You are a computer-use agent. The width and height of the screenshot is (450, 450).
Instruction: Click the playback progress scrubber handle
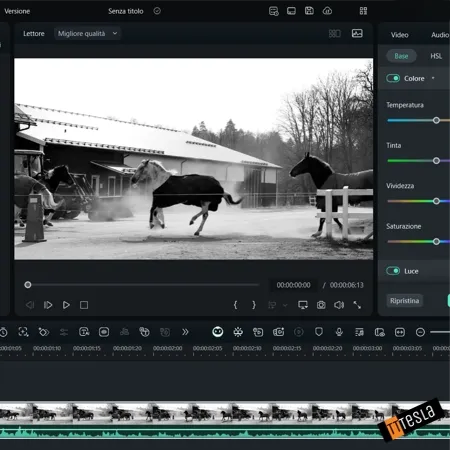28,285
